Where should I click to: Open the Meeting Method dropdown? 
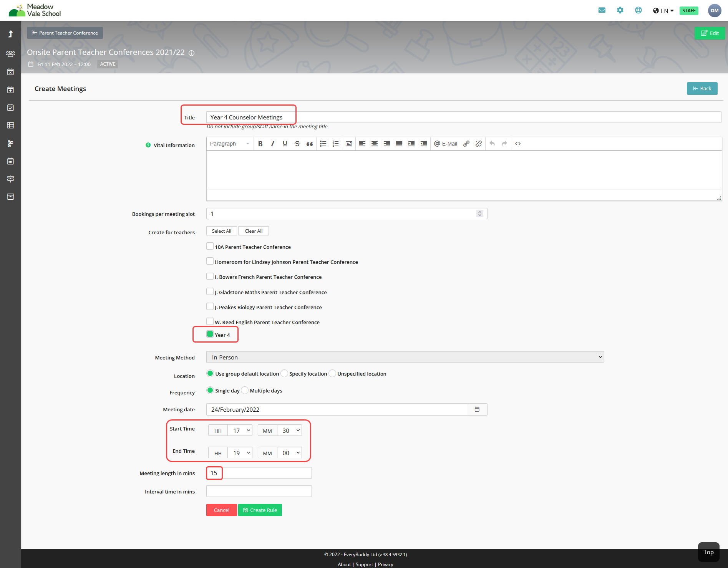pyautogui.click(x=405, y=357)
